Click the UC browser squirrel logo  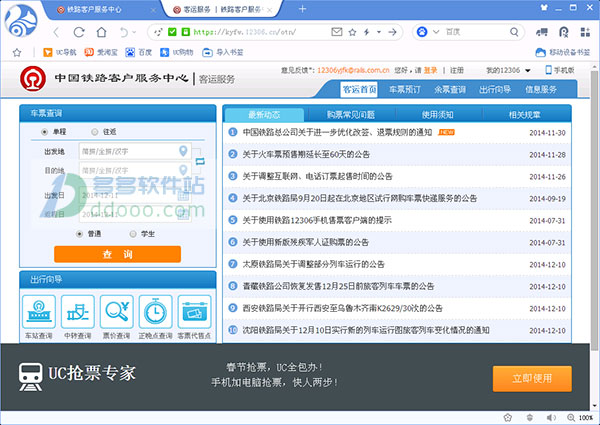tap(21, 21)
